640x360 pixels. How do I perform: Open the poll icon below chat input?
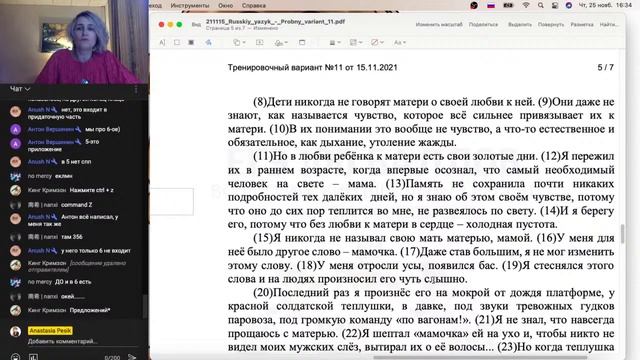coord(33,357)
